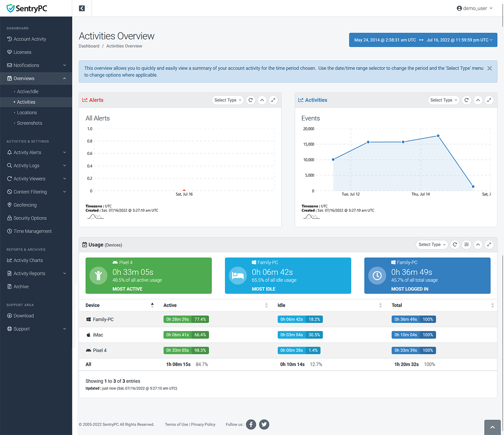Image resolution: width=504 pixels, height=435 pixels.
Task: Click Pixel 4 Most Active card
Action: pyautogui.click(x=148, y=276)
